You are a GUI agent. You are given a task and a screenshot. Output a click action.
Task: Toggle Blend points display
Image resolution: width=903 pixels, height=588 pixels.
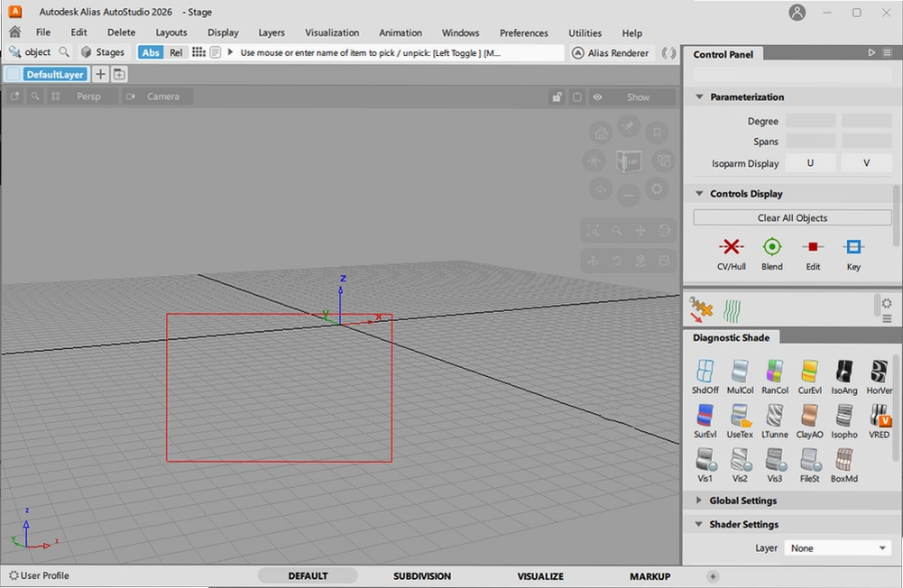[x=772, y=254]
